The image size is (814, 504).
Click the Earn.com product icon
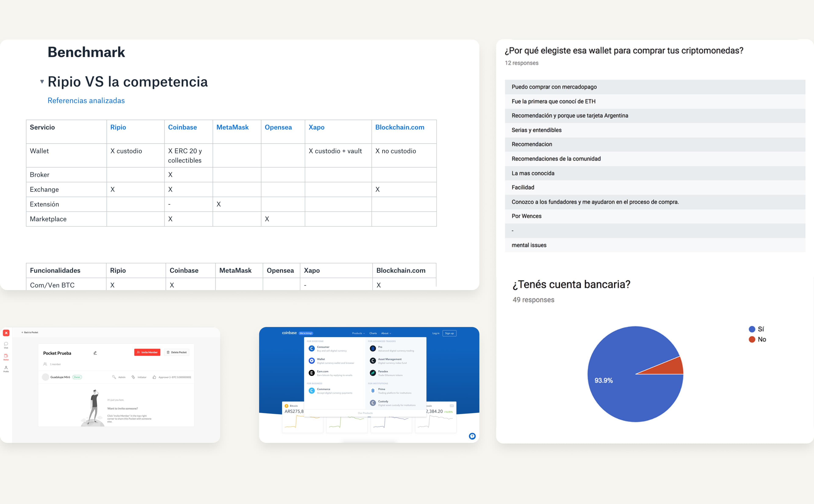click(x=312, y=373)
